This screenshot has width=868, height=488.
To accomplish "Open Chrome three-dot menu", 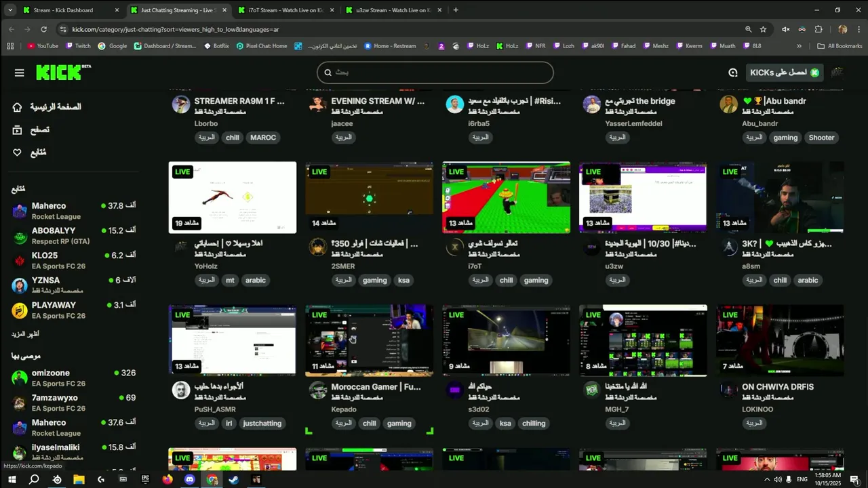I will pyautogui.click(x=859, y=29).
